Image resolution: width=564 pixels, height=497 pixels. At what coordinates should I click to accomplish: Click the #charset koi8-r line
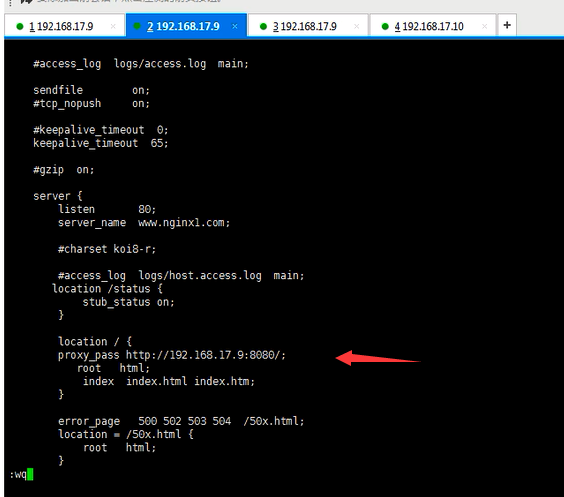point(107,249)
